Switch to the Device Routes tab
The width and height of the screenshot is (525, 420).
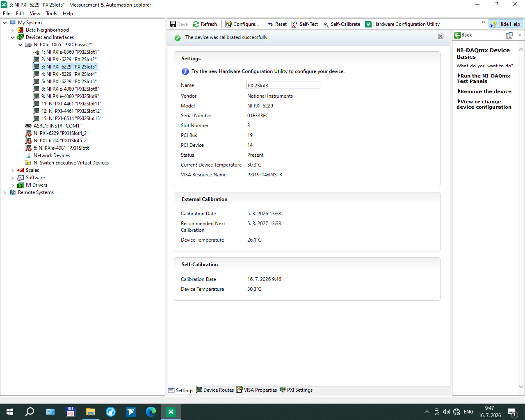[x=215, y=390]
